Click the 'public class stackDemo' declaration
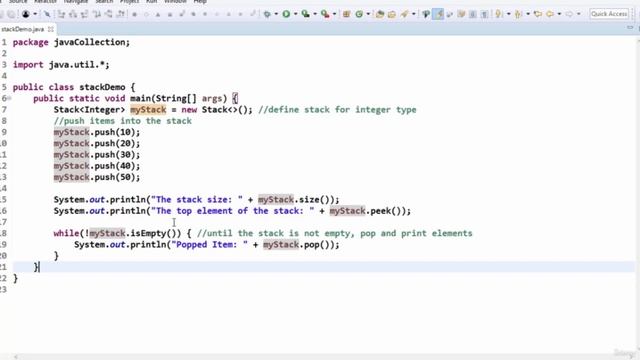640x360 pixels. click(x=69, y=87)
